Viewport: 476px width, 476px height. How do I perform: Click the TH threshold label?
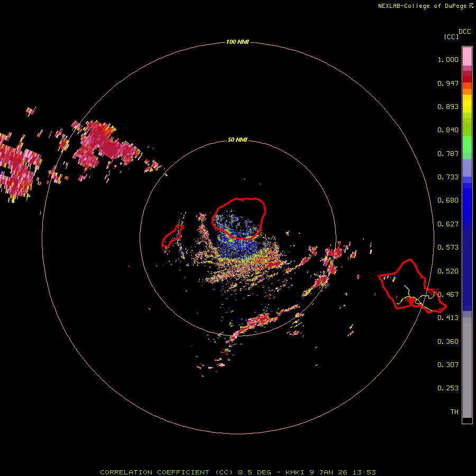pos(454,412)
